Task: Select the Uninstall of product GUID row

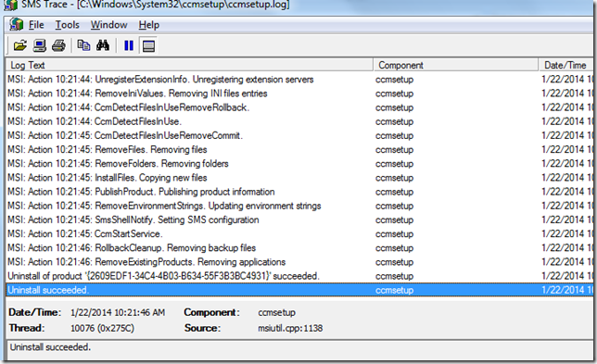Action: [299, 276]
